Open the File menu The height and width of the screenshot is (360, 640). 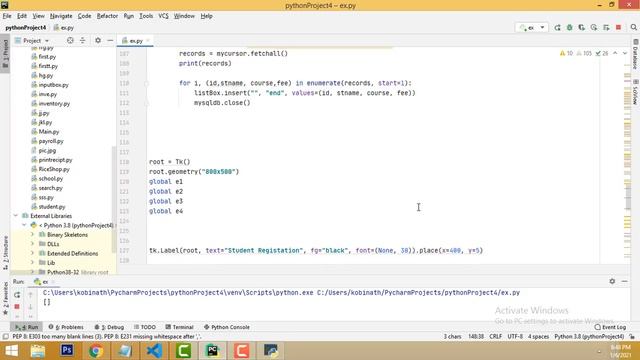7,16
